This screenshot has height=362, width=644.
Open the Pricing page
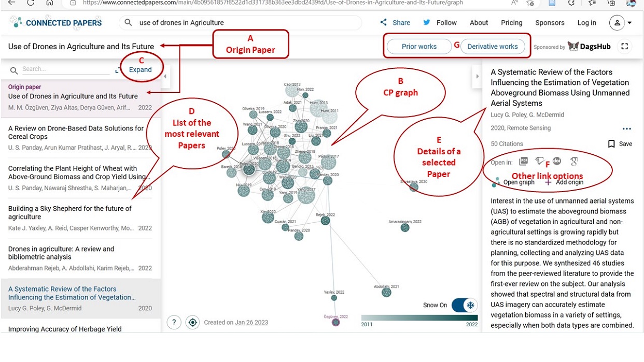point(511,23)
